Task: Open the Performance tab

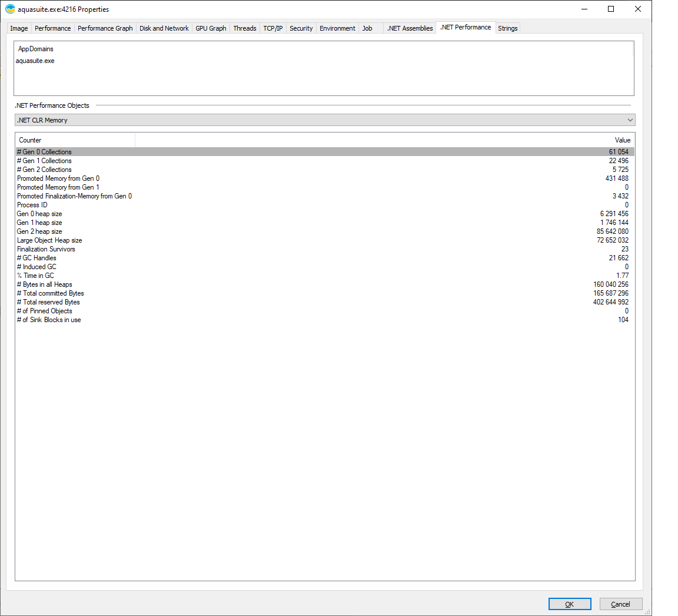Action: coord(53,28)
